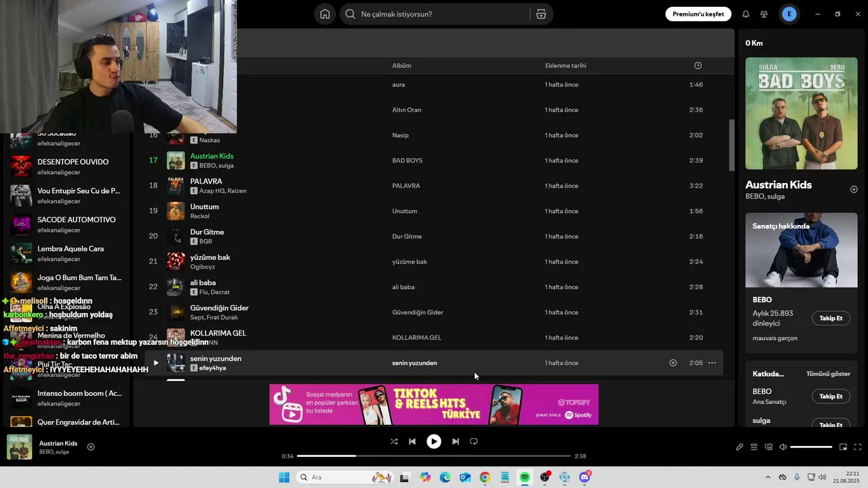Select the ali baba track title

click(x=202, y=283)
